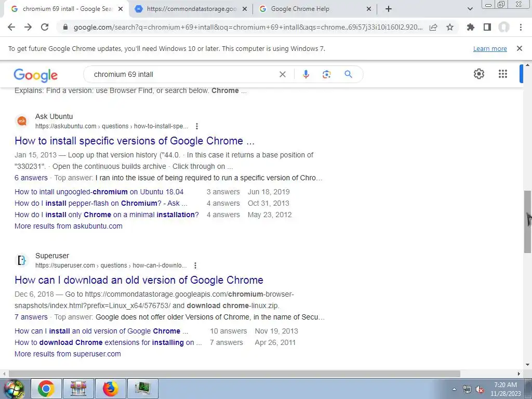Open the monitor app in the taskbar
This screenshot has width=532, height=399.
(143, 389)
